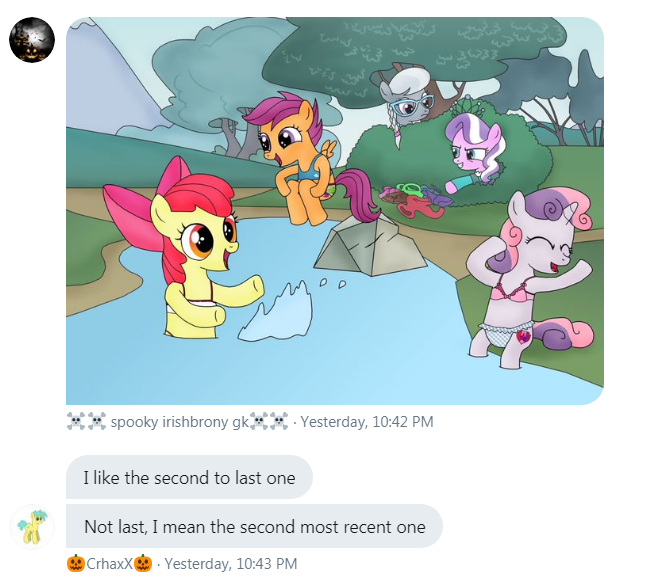Click the pile of clothes by the bush
This screenshot has width=647, height=584.
(x=416, y=201)
